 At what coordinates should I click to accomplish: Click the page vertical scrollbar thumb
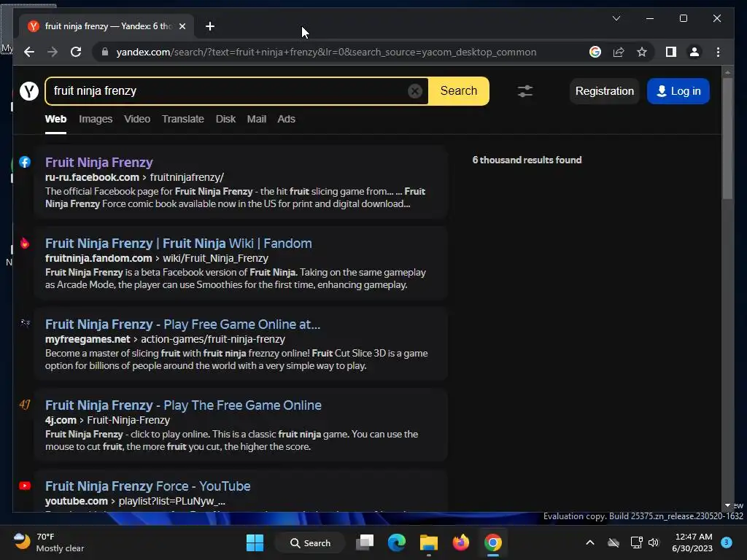(x=727, y=138)
